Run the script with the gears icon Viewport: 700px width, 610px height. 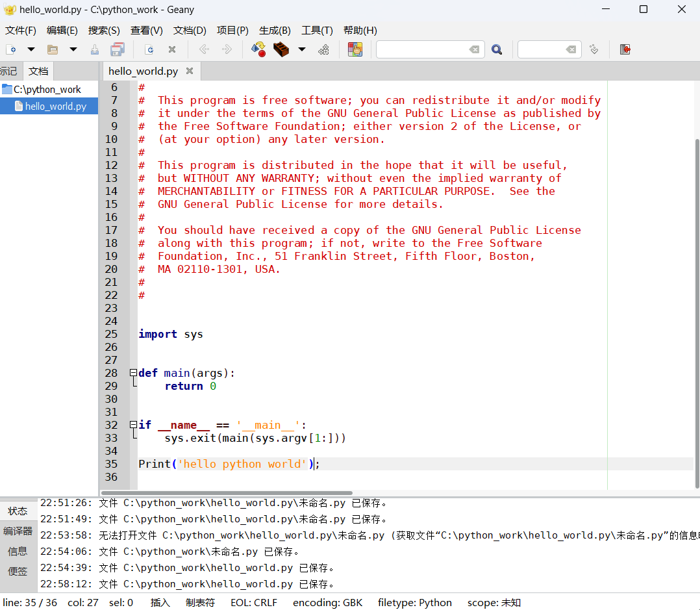click(x=323, y=49)
